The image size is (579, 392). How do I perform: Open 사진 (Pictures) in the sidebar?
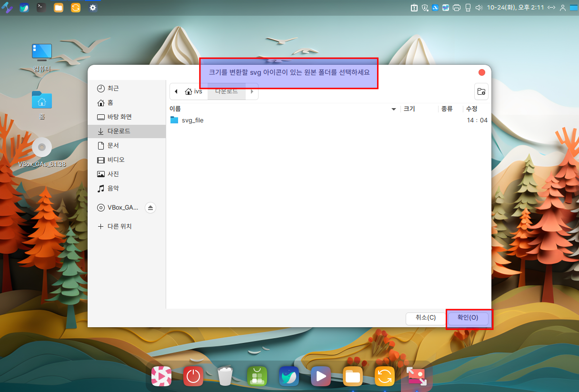127,174
